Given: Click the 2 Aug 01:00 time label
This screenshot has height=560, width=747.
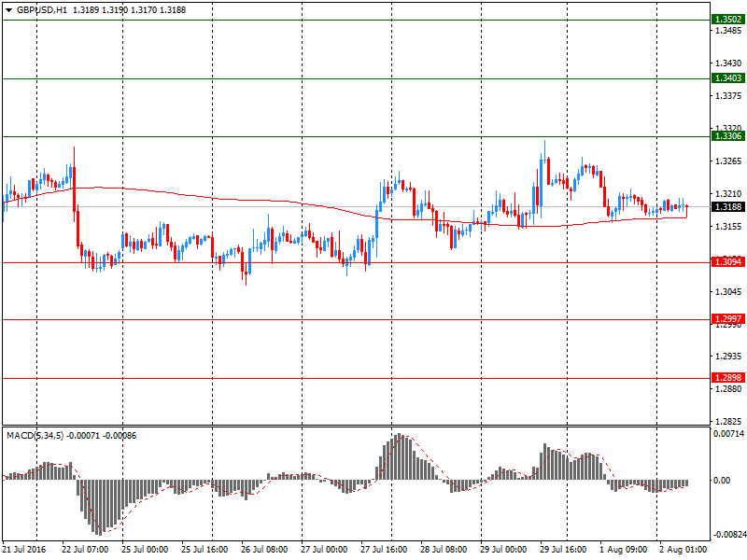Looking at the screenshot, I should click(x=683, y=550).
